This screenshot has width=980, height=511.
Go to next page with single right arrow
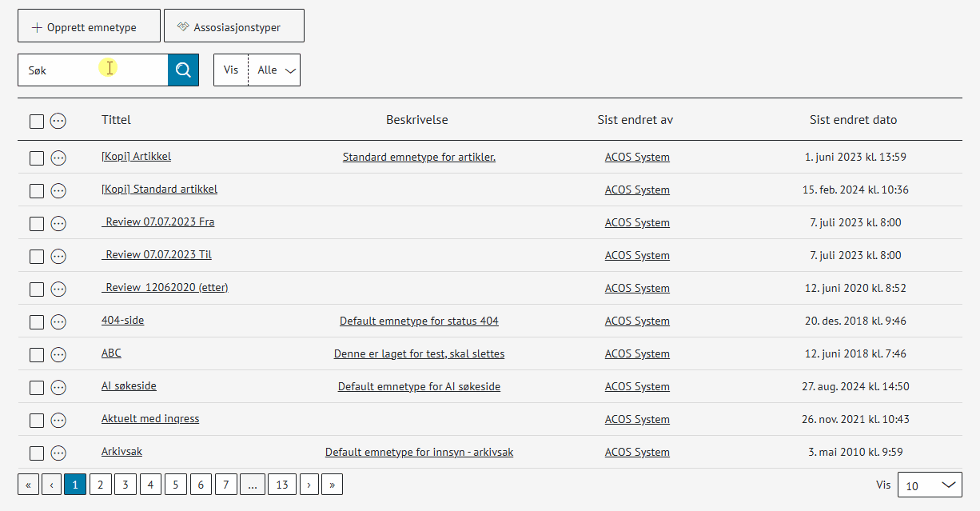(x=309, y=485)
